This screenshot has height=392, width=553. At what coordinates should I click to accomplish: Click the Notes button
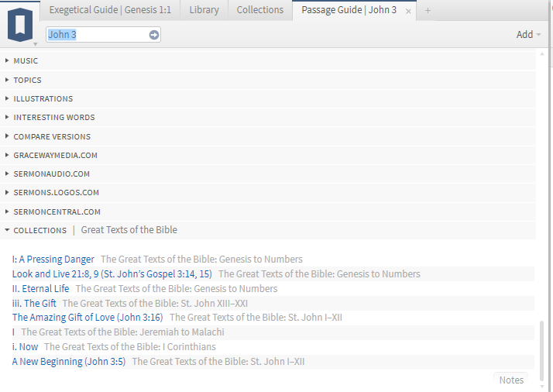(x=511, y=380)
